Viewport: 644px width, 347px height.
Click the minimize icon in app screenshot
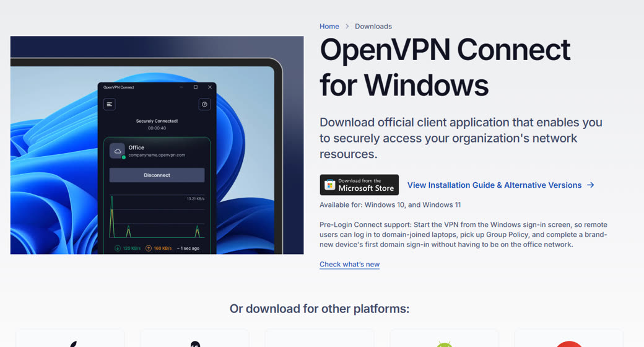[181, 87]
